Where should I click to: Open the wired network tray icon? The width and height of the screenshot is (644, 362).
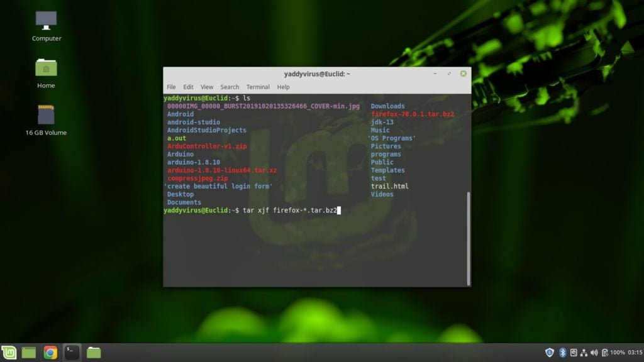click(x=584, y=353)
